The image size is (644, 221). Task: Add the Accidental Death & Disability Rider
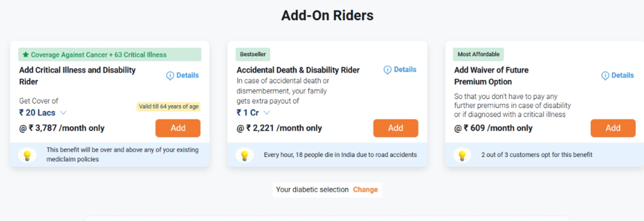click(x=396, y=128)
